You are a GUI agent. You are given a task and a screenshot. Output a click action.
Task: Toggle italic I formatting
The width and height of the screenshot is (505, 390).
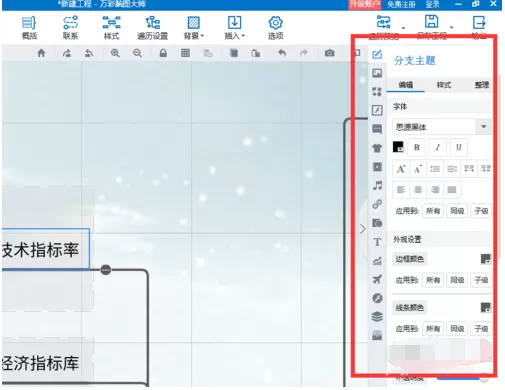tap(438, 147)
